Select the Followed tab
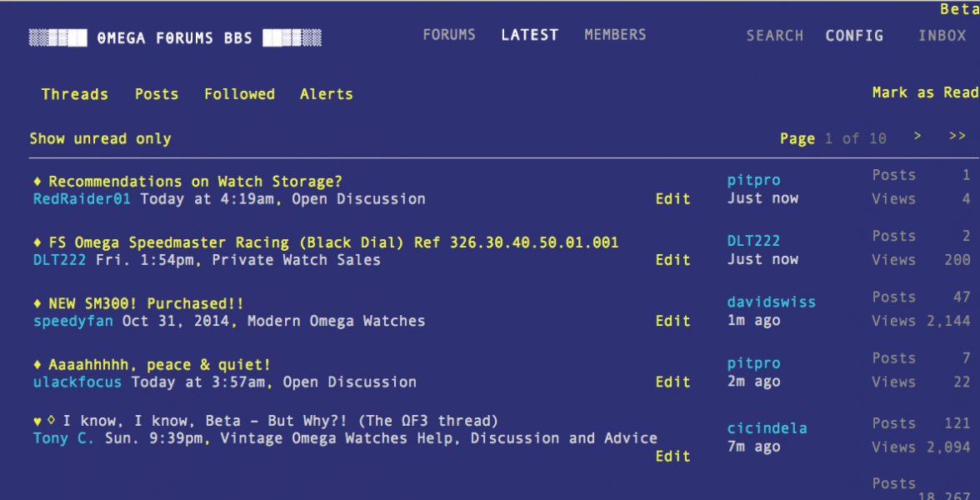The width and height of the screenshot is (980, 500). (239, 94)
